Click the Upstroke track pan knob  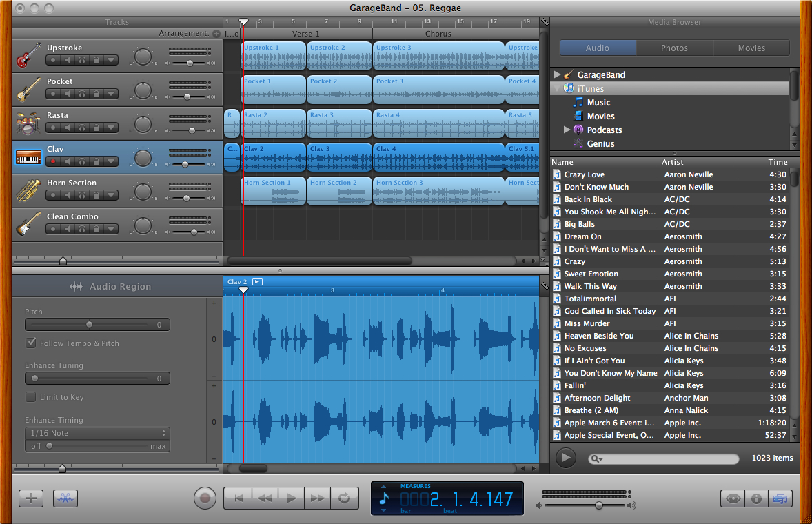(143, 57)
